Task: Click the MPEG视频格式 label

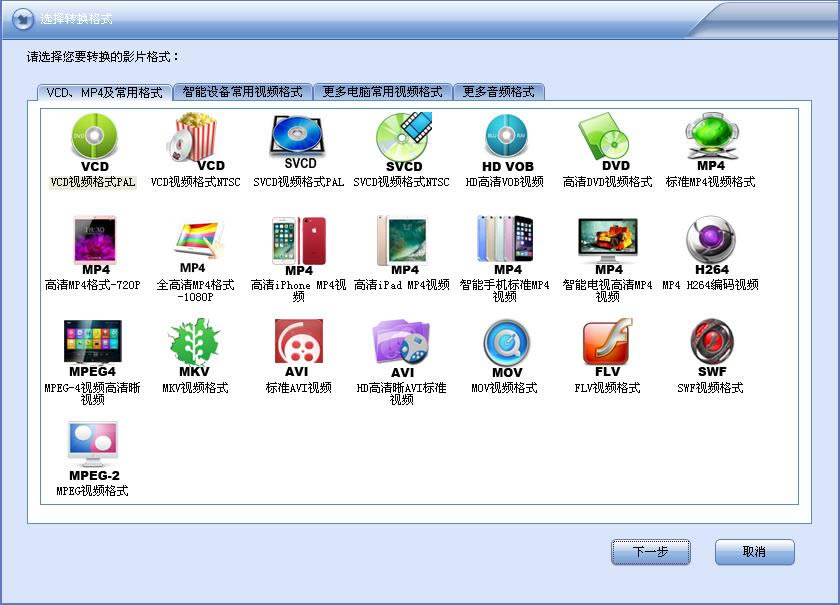Action: [93, 491]
